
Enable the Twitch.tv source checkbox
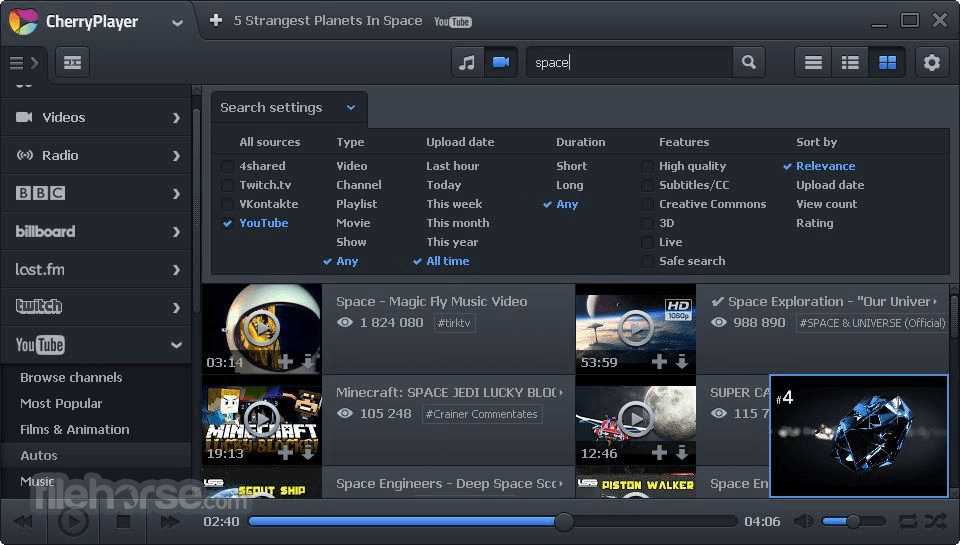pos(227,185)
